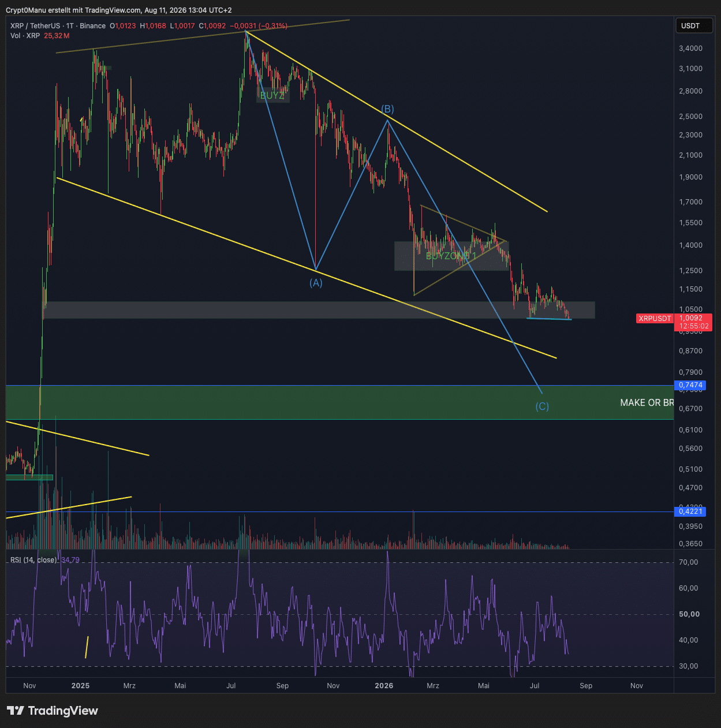Click the 2026 time axis label
The image size is (721, 728).
coord(384,686)
